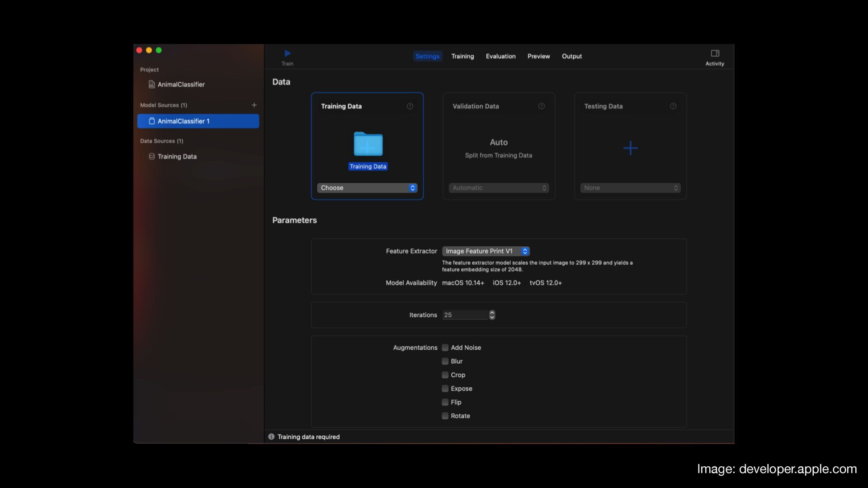
Task: Open the Testing Data None dropdown
Action: [630, 188]
